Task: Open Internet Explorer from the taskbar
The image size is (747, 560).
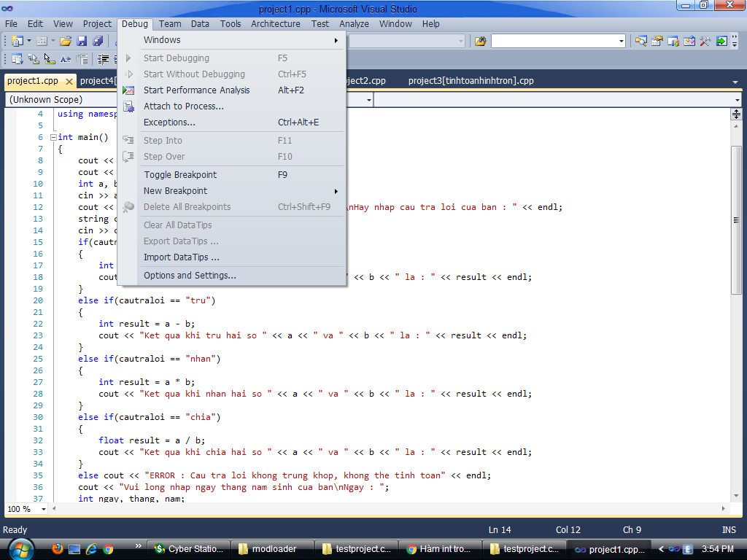Action: pos(91,549)
